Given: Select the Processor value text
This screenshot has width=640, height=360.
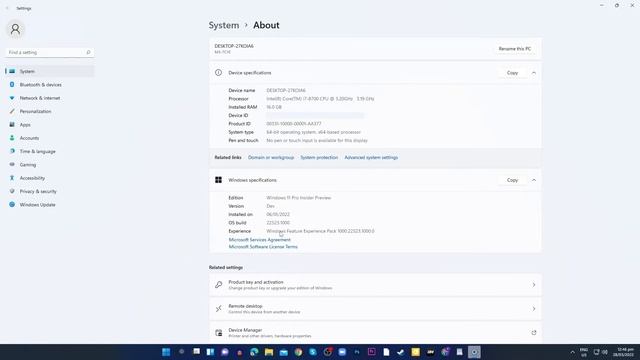Looking at the screenshot, I should click(x=320, y=99).
